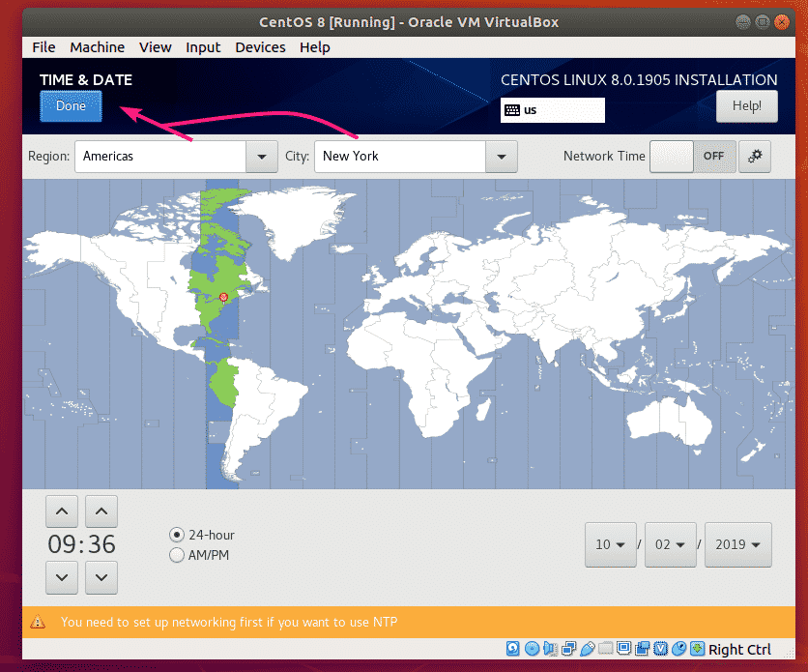This screenshot has height=672, width=808.
Task: Close the VirtualBox window
Action: click(x=781, y=22)
